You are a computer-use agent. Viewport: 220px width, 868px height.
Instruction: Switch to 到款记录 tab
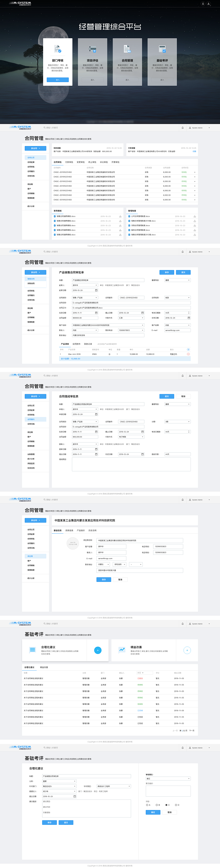pyautogui.click(x=88, y=344)
